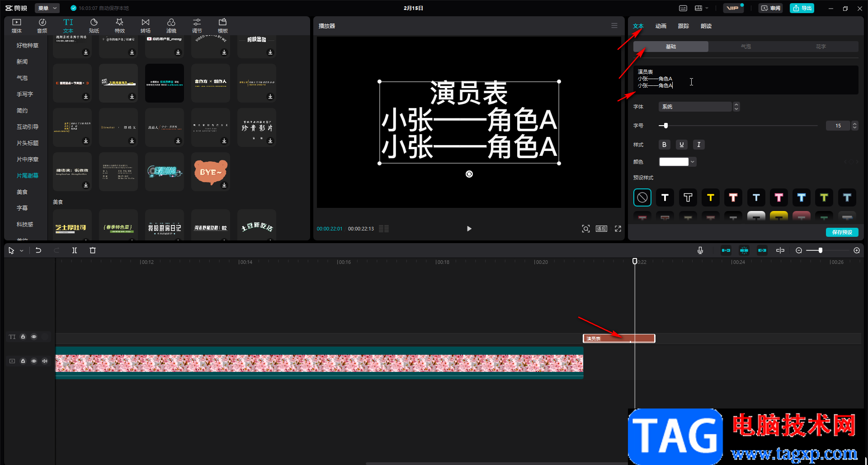Click the player focus zoom icon
The height and width of the screenshot is (465, 868).
pos(586,229)
